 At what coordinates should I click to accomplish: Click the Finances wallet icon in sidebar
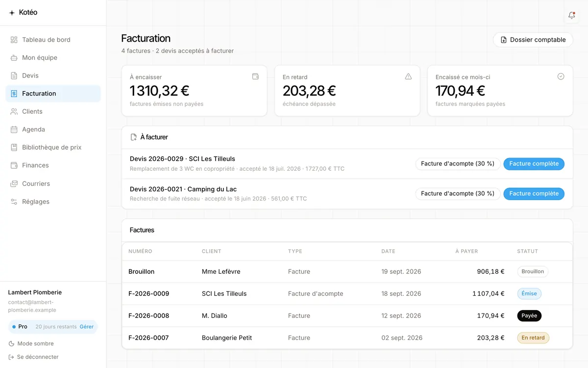point(14,165)
